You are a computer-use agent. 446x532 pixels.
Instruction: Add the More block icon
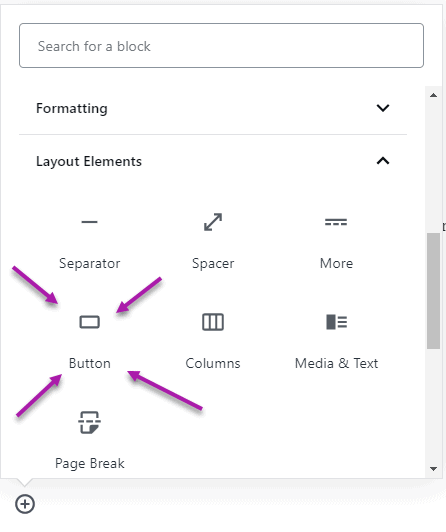tap(336, 222)
